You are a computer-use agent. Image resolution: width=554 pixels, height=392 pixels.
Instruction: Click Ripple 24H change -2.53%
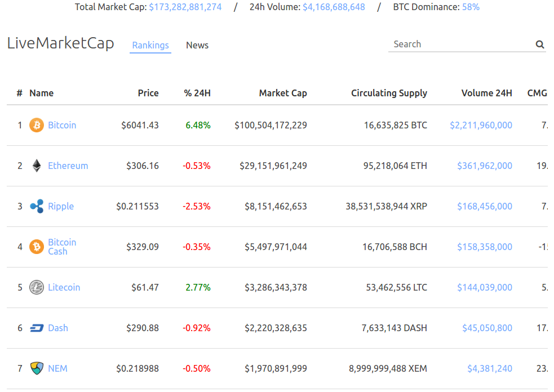click(x=197, y=206)
